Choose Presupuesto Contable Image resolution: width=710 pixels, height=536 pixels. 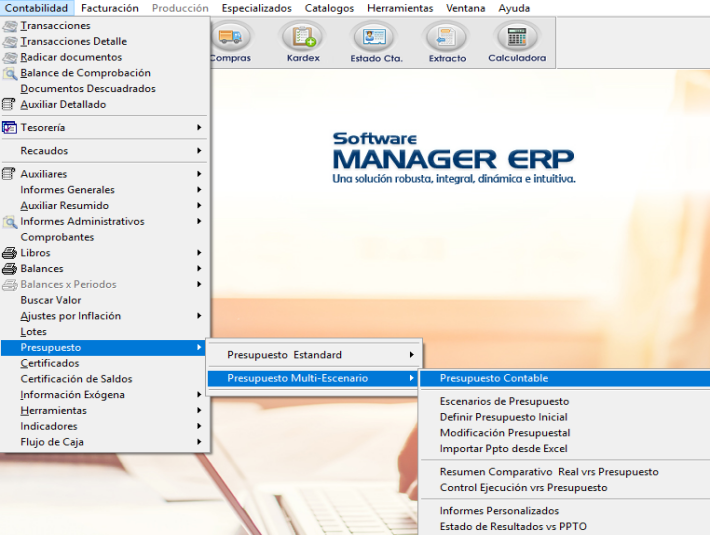point(565,378)
